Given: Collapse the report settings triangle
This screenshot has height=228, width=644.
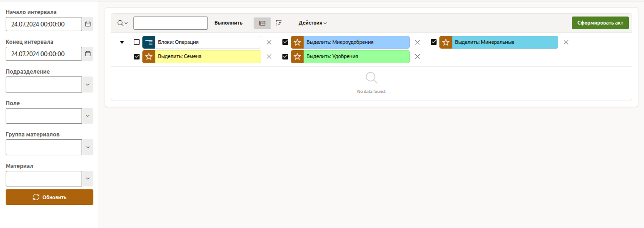Looking at the screenshot, I should coord(122,42).
